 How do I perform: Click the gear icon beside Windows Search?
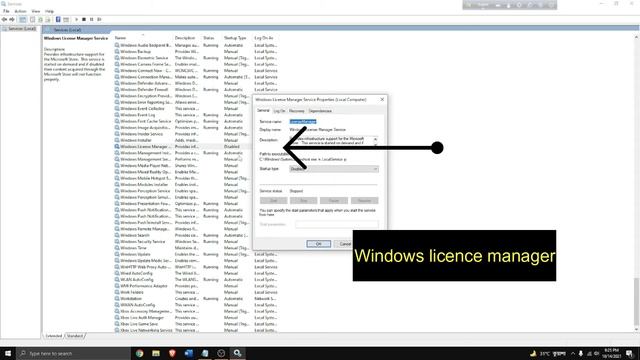117,235
